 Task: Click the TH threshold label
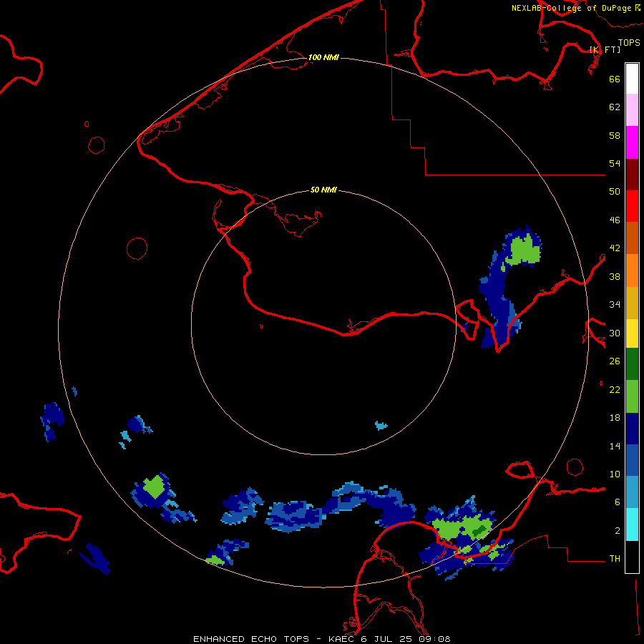coord(615,559)
